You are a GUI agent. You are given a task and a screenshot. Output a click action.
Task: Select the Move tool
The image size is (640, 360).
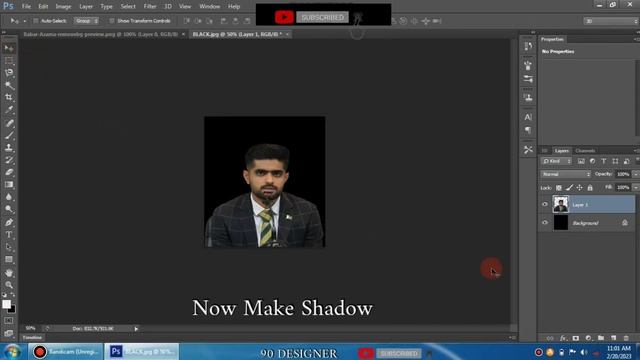(9, 49)
